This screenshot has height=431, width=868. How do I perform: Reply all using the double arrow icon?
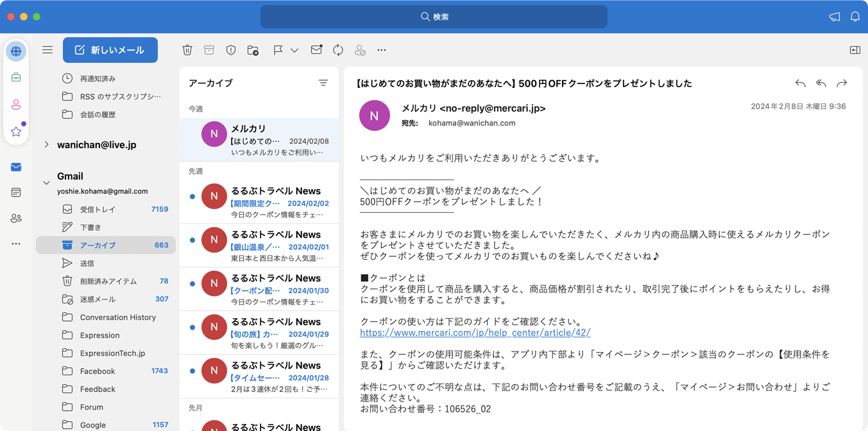pos(821,83)
